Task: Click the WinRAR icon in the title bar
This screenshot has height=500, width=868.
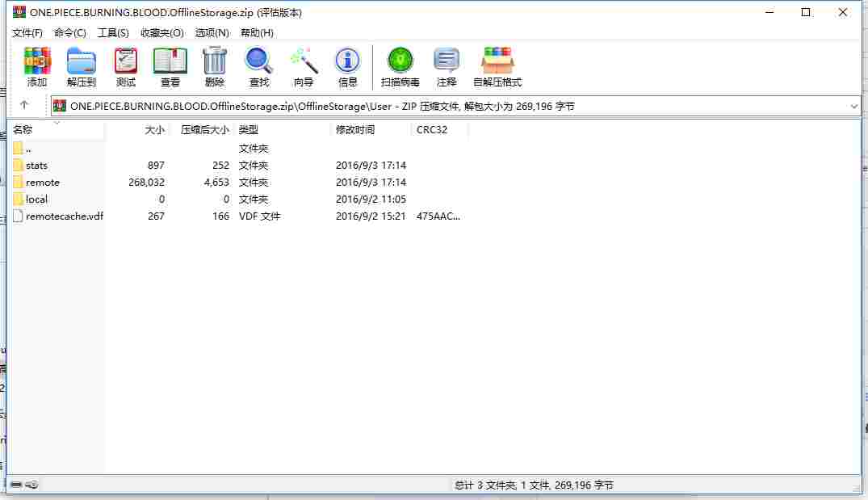Action: tap(19, 11)
